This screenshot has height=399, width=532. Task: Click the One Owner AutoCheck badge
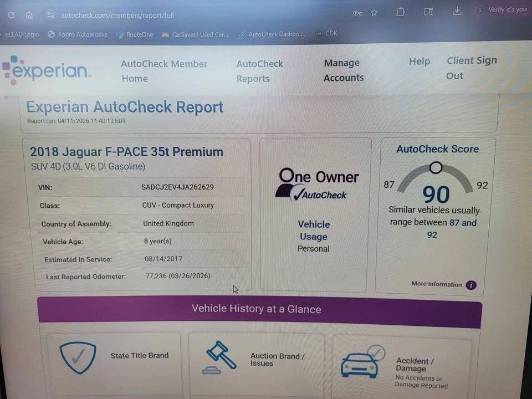[317, 185]
